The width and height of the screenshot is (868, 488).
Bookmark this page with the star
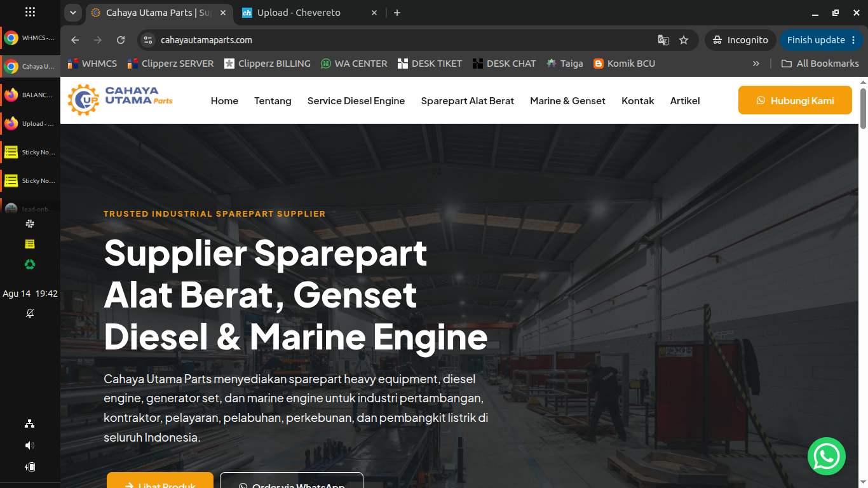684,40
